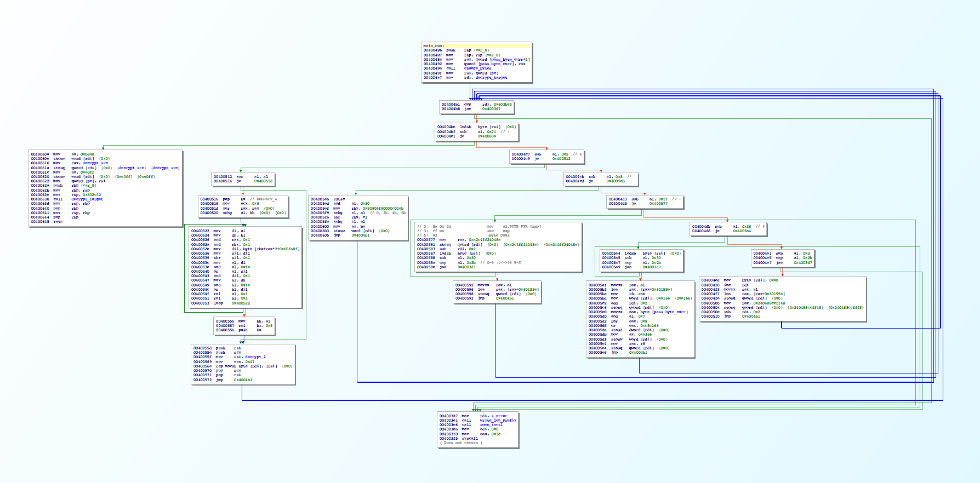Click the write_len_prefix call target

tap(498, 421)
